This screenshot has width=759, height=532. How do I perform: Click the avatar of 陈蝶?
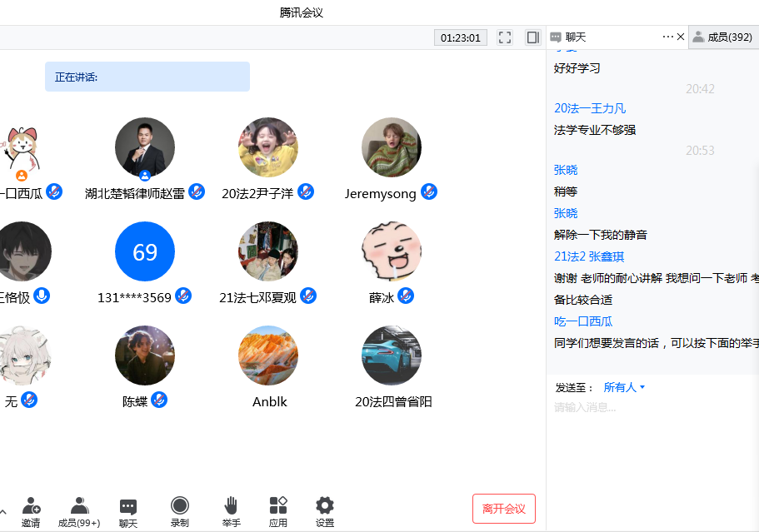pyautogui.click(x=145, y=355)
